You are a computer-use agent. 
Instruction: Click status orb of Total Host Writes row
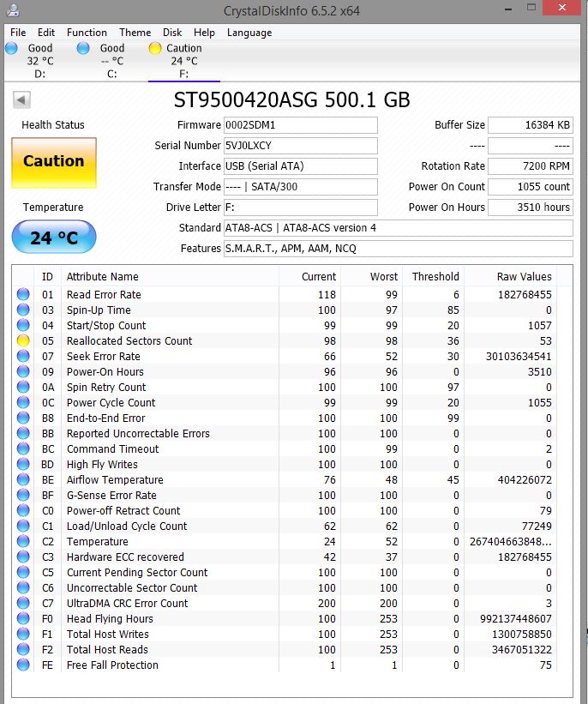[x=23, y=634]
